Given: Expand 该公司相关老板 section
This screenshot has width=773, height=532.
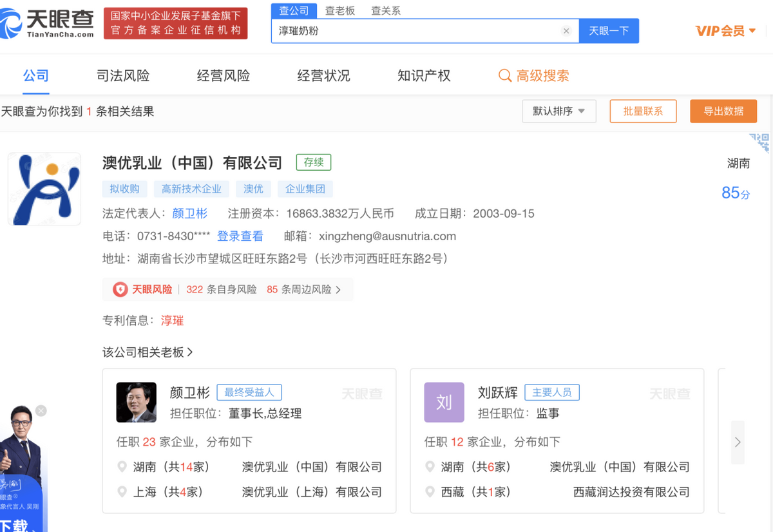Looking at the screenshot, I should (x=148, y=352).
